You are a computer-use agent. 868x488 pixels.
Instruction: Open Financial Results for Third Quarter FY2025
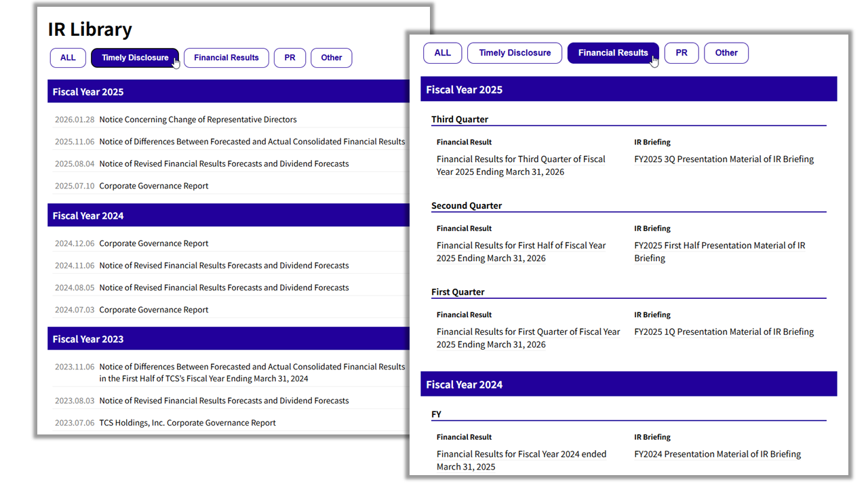pos(521,165)
